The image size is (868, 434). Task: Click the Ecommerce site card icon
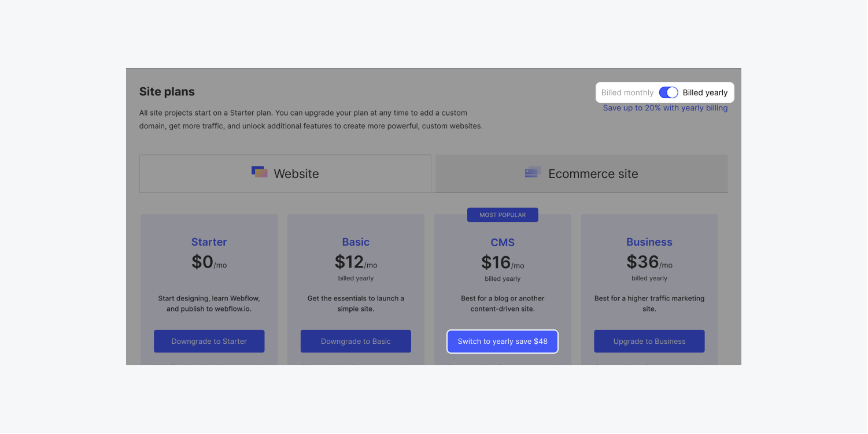(x=533, y=172)
